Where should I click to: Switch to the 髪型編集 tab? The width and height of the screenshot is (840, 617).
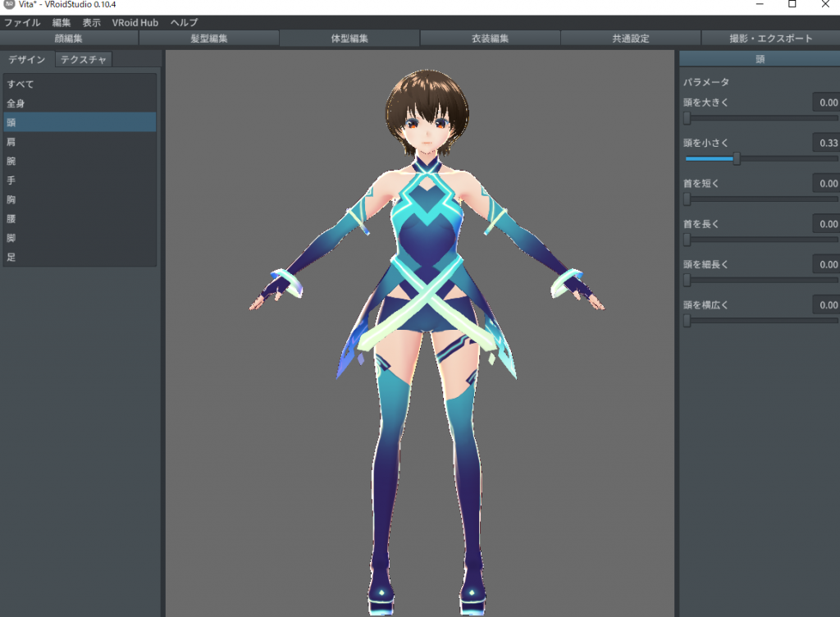pos(209,39)
